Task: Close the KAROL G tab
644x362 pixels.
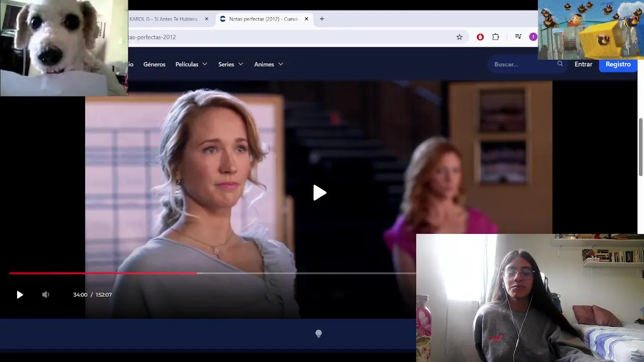Action: click(x=206, y=19)
